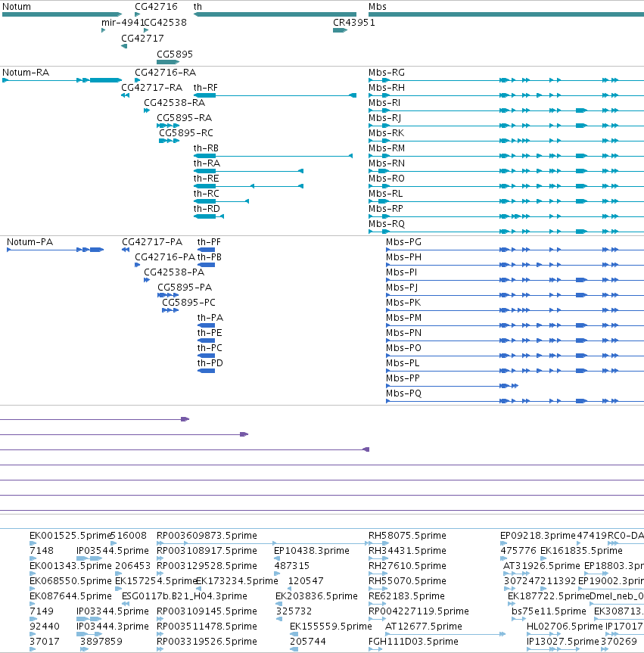Image resolution: width=644 pixels, height=653 pixels.
Task: Click the CG42717-PA protein label
Action: pyautogui.click(x=152, y=242)
